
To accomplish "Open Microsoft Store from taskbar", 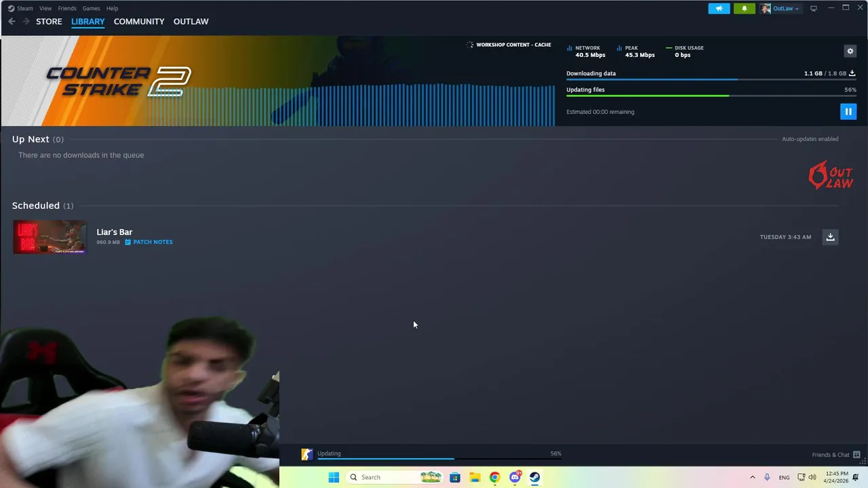I will point(454,477).
